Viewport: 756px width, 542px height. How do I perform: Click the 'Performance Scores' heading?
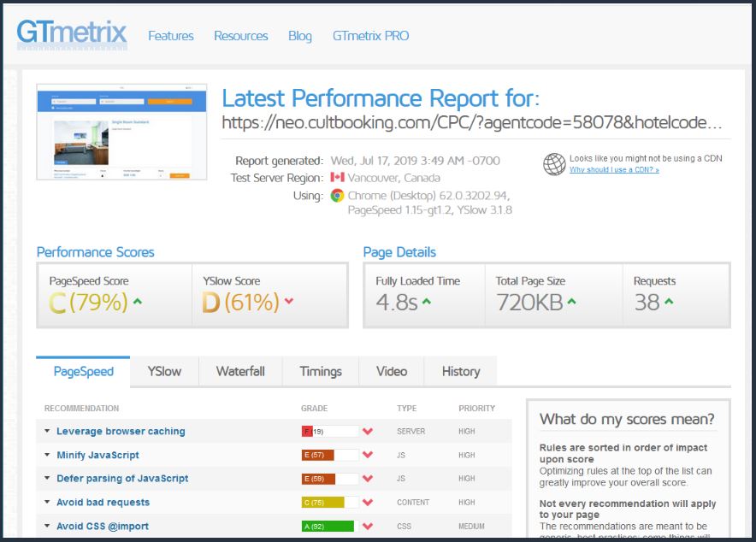(x=96, y=252)
